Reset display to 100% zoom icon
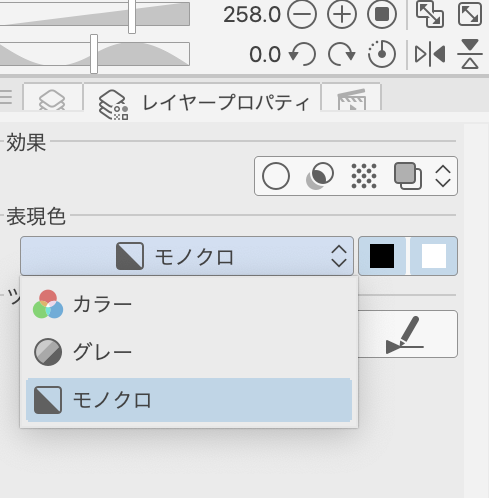The image size is (489, 498). pos(382,14)
